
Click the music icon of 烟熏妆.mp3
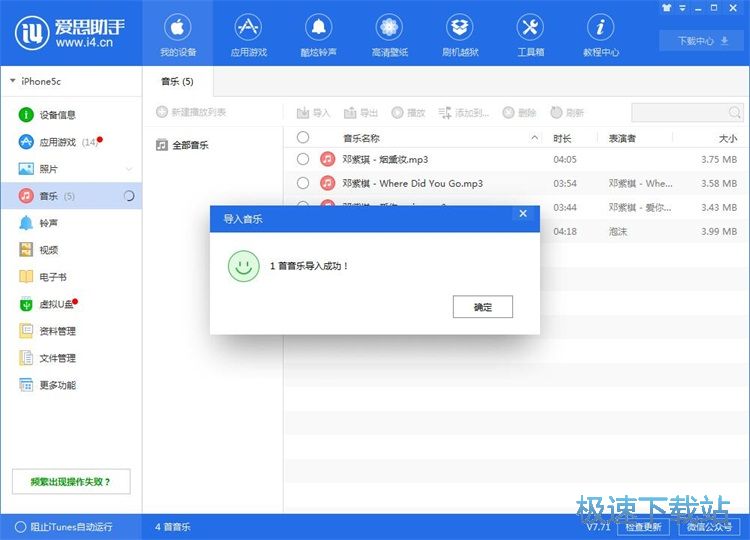327,159
